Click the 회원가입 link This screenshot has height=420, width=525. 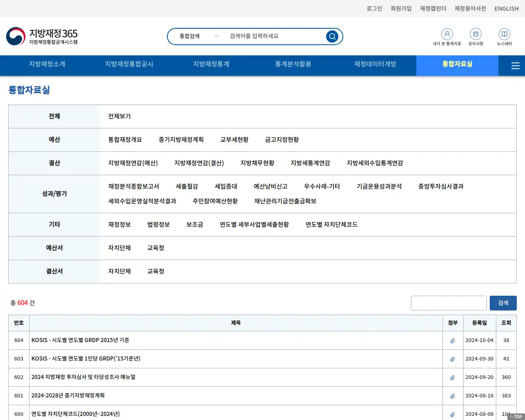tap(401, 9)
